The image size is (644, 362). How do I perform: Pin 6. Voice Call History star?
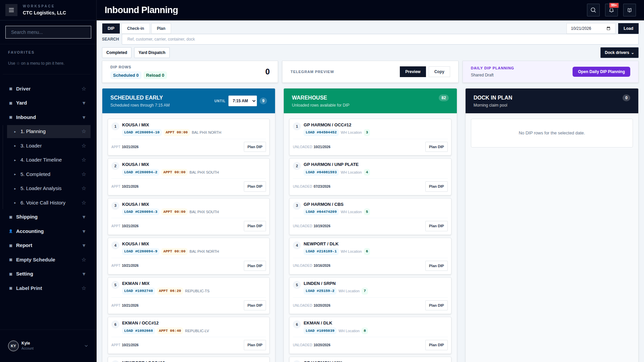coord(84,203)
